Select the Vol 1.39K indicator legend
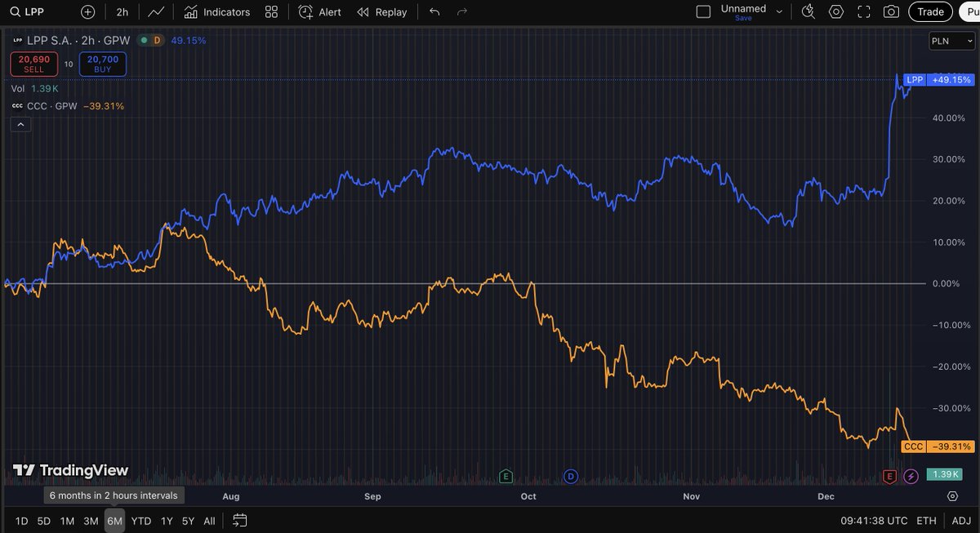The image size is (980, 533). 35,88
